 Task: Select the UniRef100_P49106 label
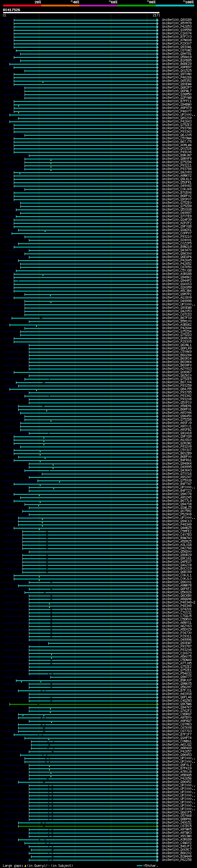click(177, 152)
